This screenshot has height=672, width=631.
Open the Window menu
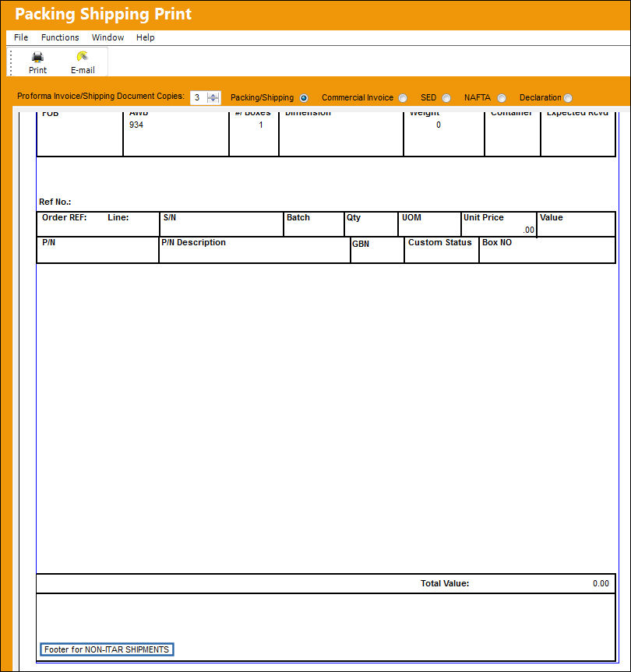[x=108, y=37]
